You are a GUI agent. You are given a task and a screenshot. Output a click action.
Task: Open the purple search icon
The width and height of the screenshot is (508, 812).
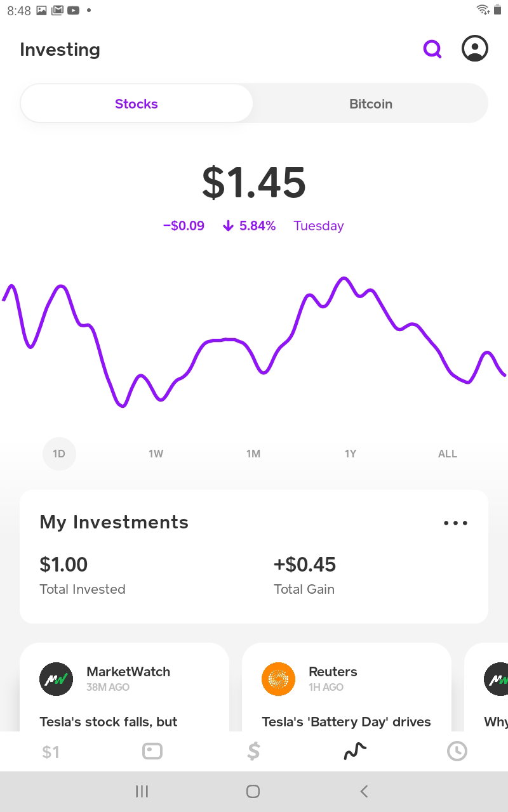pos(432,49)
